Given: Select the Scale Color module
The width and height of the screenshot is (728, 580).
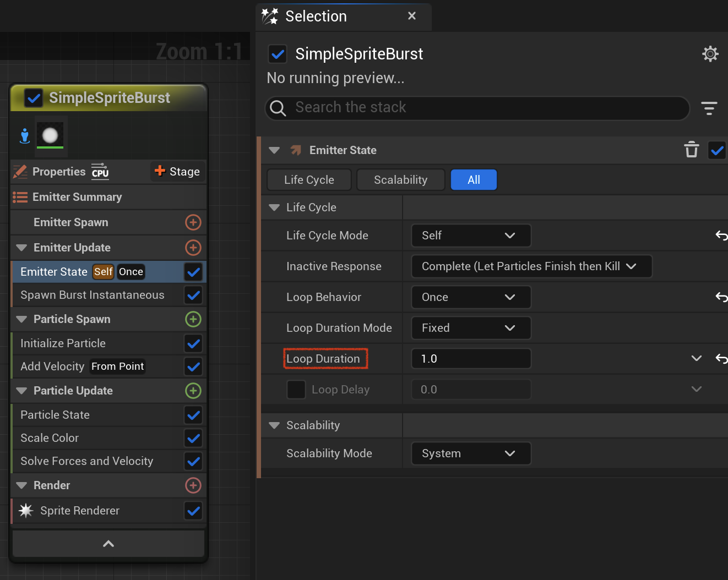Looking at the screenshot, I should (x=108, y=438).
